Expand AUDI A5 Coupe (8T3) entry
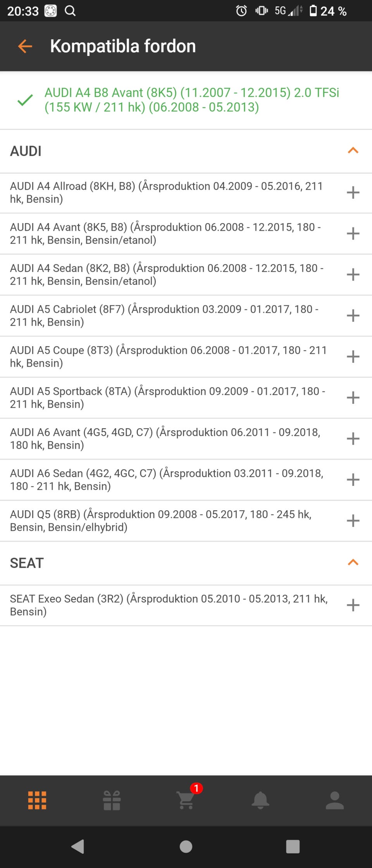The image size is (372, 868). 353,357
